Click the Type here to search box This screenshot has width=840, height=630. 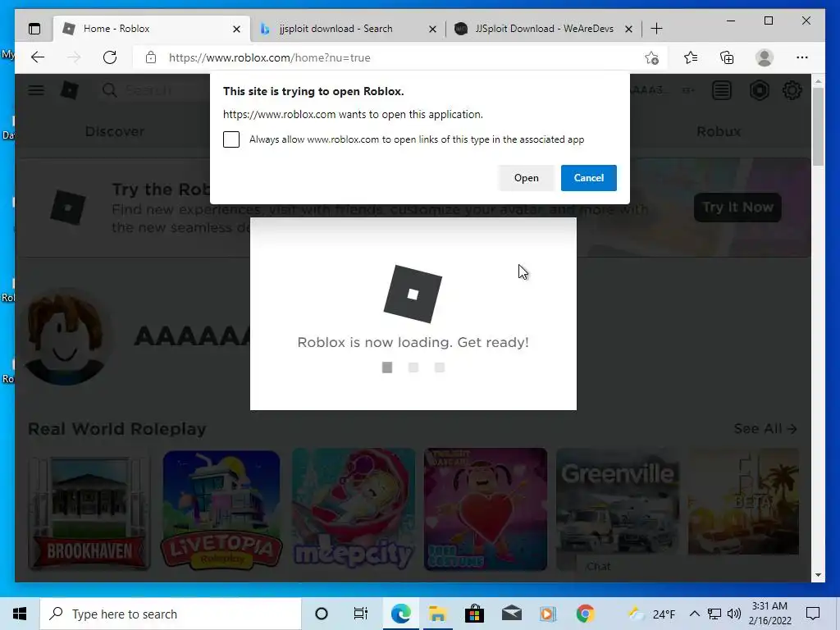tap(171, 614)
